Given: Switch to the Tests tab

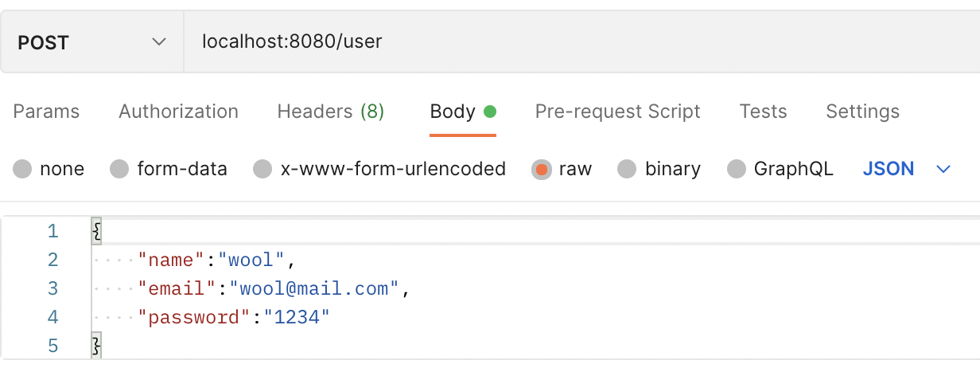Looking at the screenshot, I should point(763,112).
